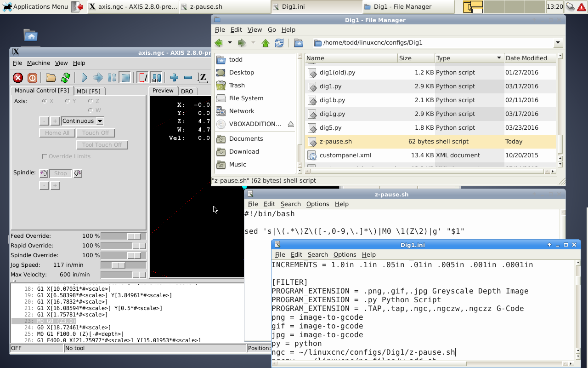
Task: Open Search menu in z-pause.sh editor
Action: [291, 204]
